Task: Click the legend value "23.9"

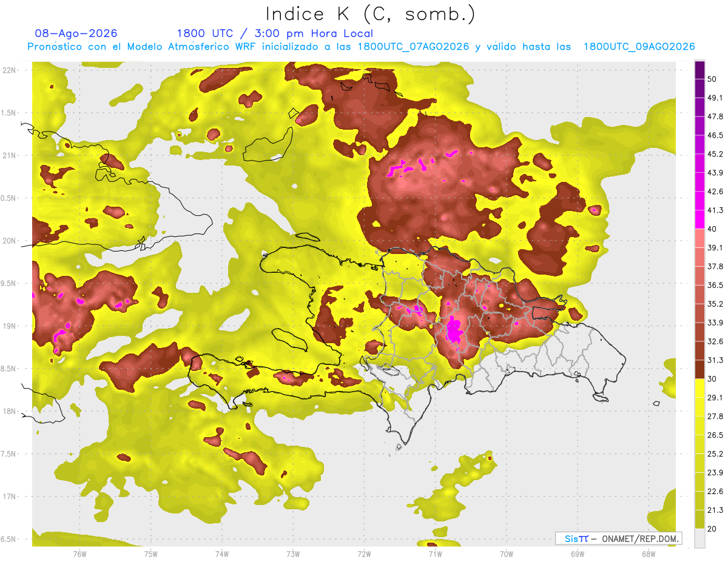Action: pyautogui.click(x=715, y=473)
